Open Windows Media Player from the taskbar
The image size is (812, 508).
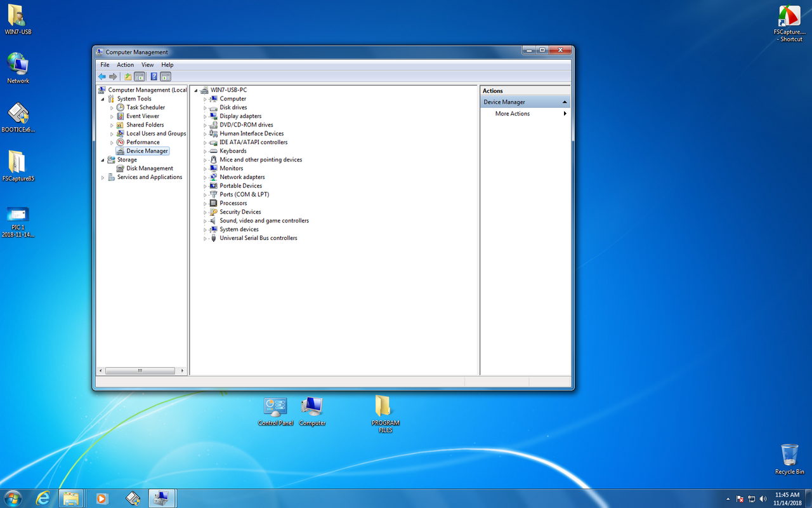101,498
